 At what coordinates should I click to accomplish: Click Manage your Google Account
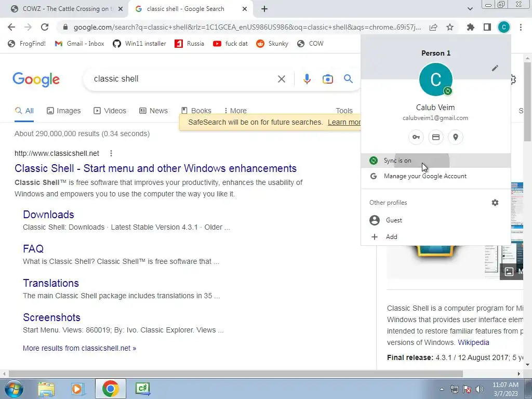pos(436,176)
